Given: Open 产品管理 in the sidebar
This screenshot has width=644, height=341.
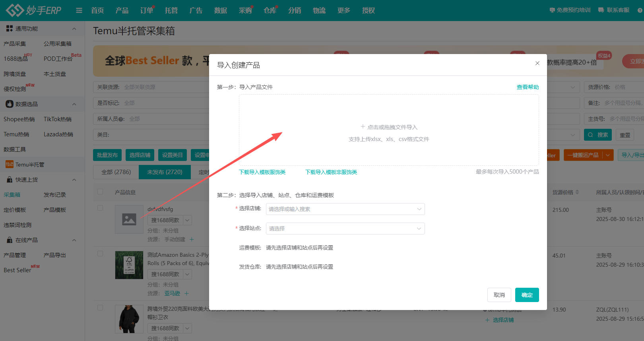Looking at the screenshot, I should (15, 255).
